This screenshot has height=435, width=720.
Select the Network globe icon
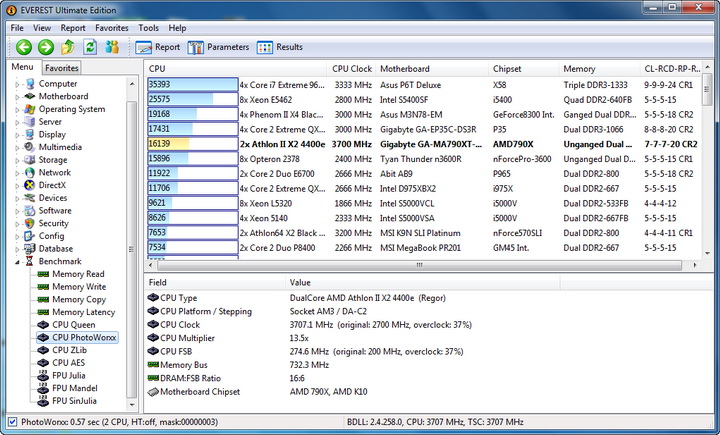point(30,173)
